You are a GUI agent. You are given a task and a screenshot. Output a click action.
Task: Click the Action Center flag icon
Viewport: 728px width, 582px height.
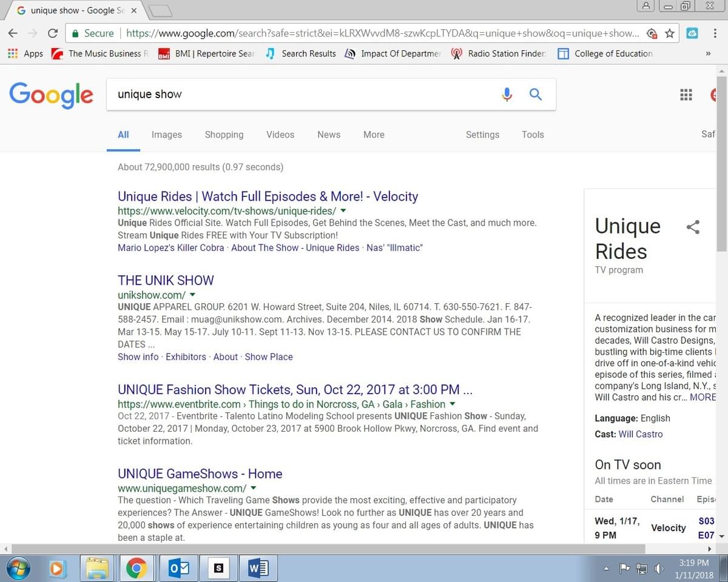point(624,569)
